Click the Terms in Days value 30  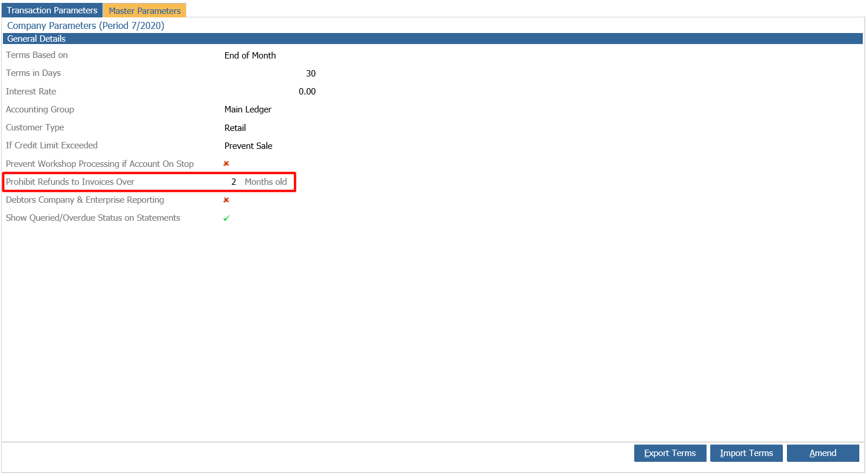(x=311, y=74)
